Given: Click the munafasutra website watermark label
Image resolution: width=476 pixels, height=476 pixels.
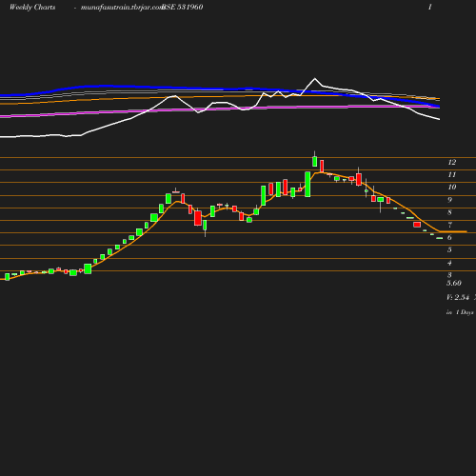Looking at the screenshot, I should [122, 8].
